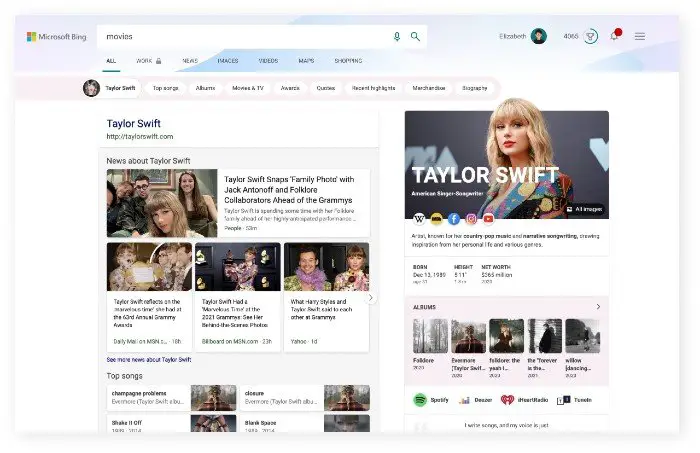This screenshot has height=453, width=700.
Task: Open the 'Family Photo' with Jack Antonoff headline
Action: pyautogui.click(x=289, y=190)
